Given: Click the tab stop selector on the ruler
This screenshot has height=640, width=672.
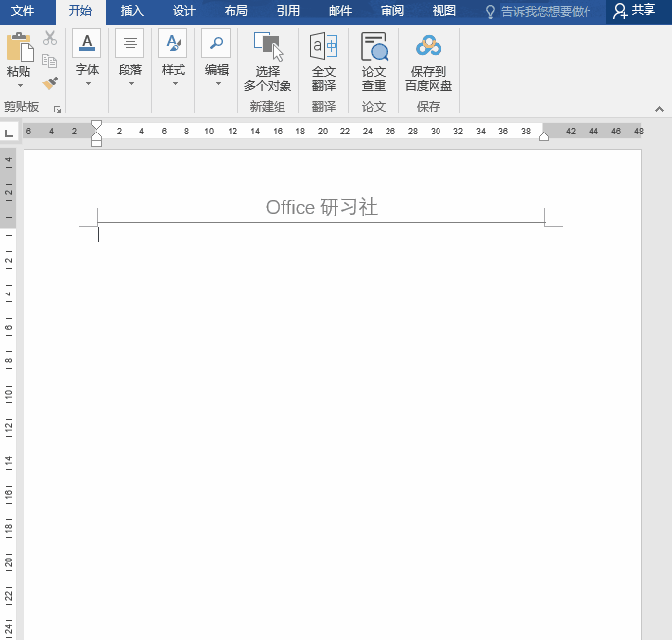Looking at the screenshot, I should (9, 133).
